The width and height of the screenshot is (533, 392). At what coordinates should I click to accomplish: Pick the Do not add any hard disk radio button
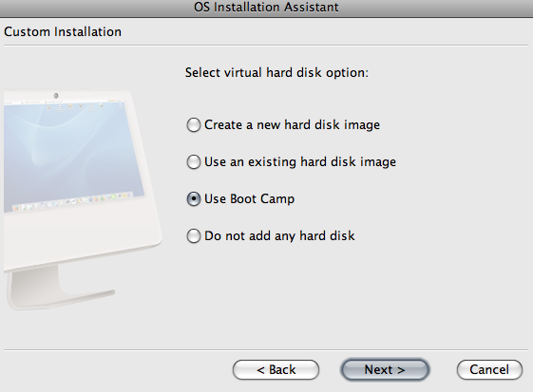194,235
